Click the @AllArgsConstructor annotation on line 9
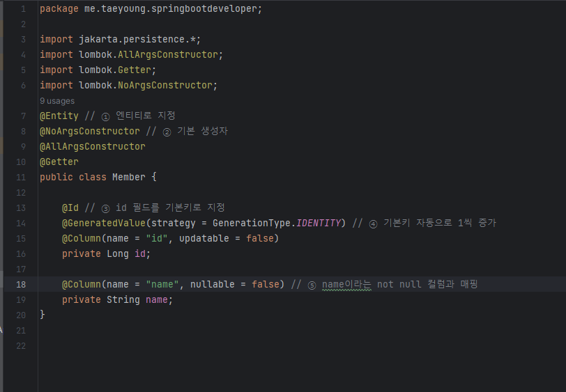566x392 pixels. (93, 147)
